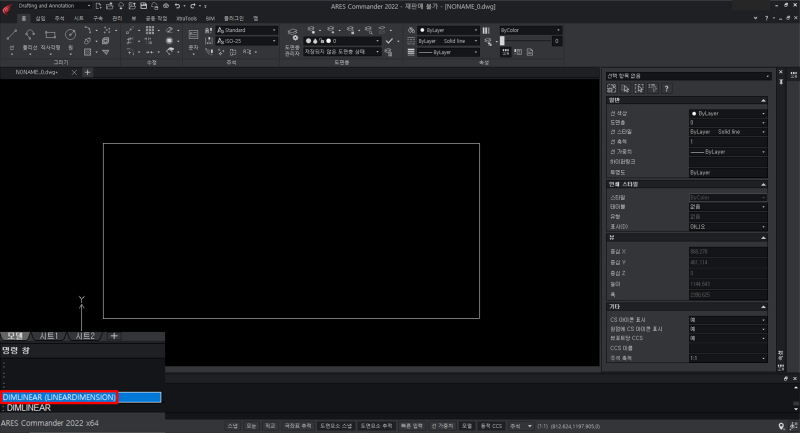Click the Help question-mark icon in Properties panel
Viewport: 800px width, 433px height.
[x=666, y=89]
